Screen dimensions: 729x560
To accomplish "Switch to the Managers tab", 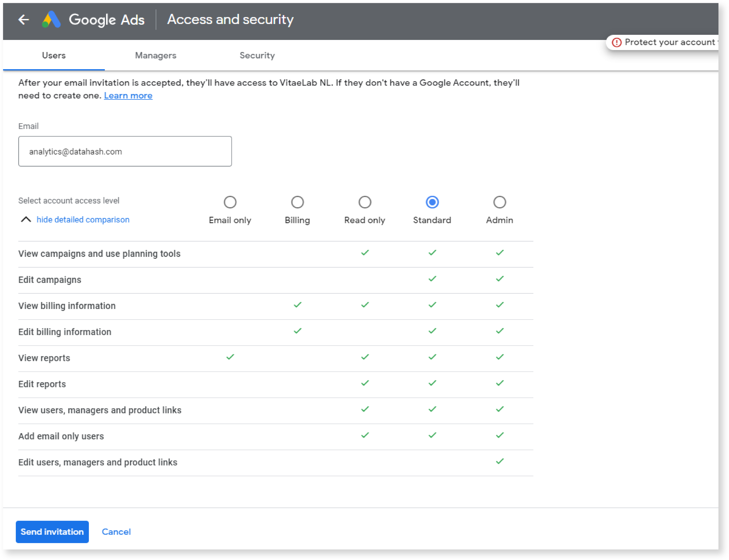I will point(155,55).
